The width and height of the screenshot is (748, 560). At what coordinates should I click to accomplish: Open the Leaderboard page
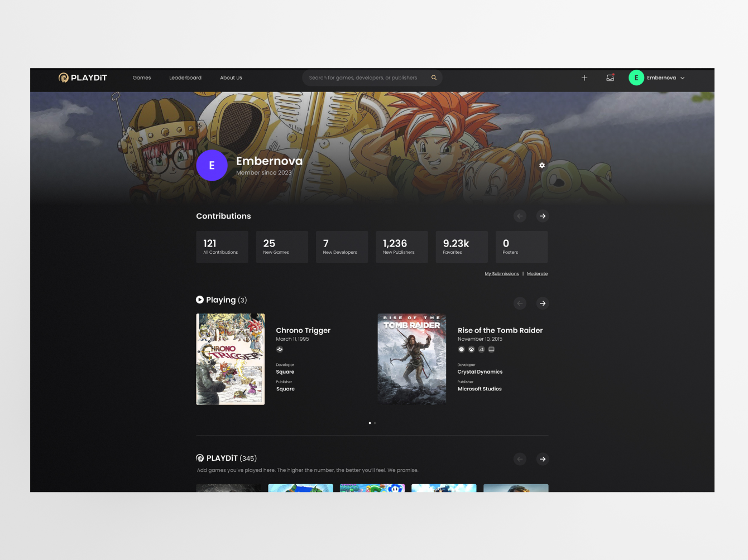click(185, 78)
